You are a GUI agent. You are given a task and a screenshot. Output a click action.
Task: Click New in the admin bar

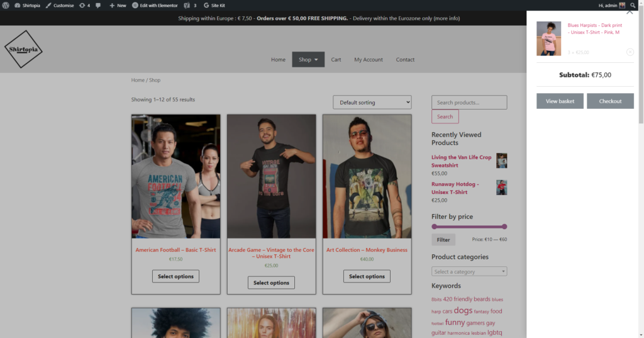pyautogui.click(x=118, y=5)
